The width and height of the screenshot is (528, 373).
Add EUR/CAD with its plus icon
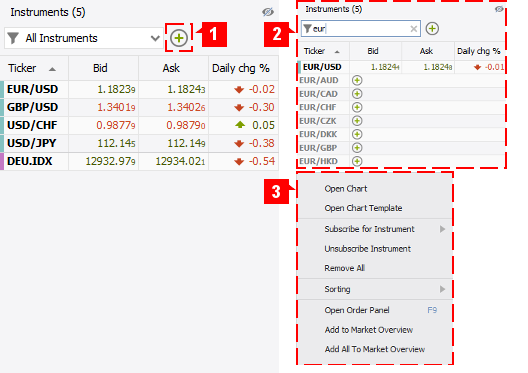coord(357,94)
